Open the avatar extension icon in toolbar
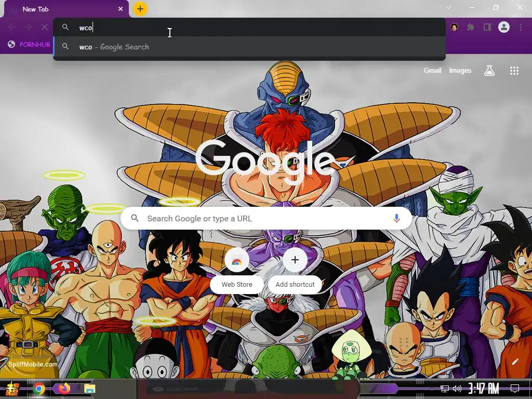 coord(454,27)
